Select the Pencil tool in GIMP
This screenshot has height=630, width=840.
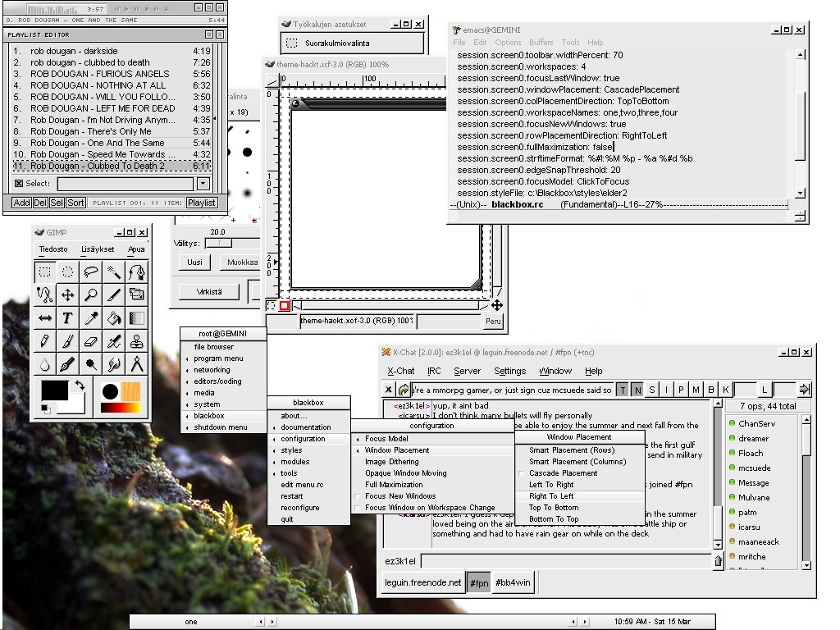(x=45, y=341)
